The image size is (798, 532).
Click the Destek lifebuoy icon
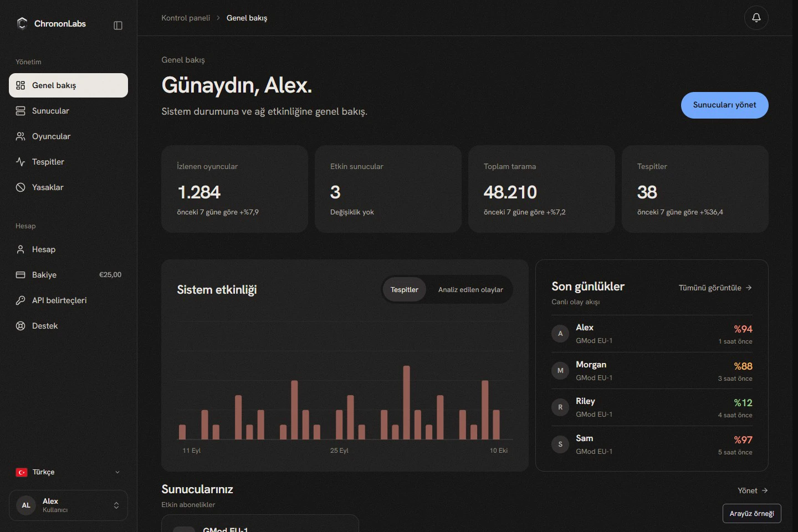click(21, 326)
